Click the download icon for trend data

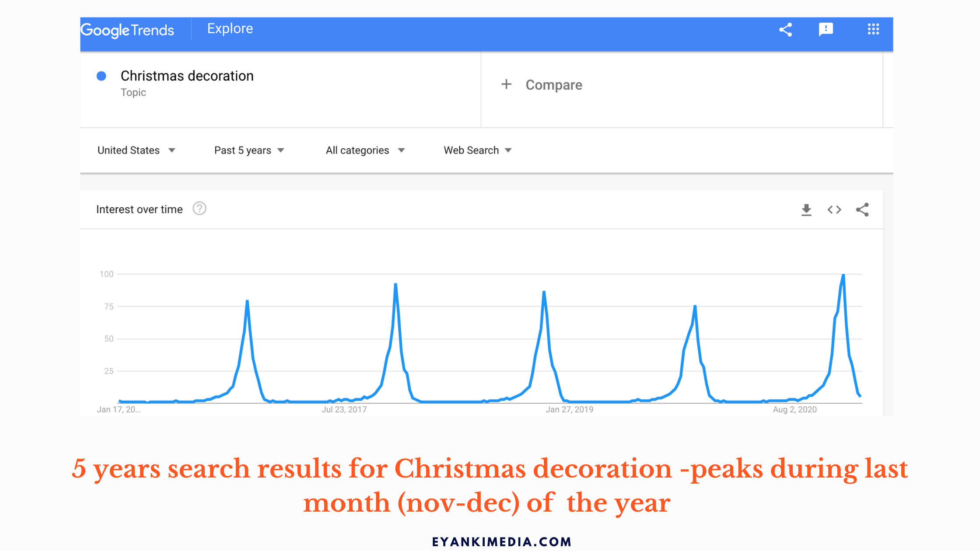[806, 210]
